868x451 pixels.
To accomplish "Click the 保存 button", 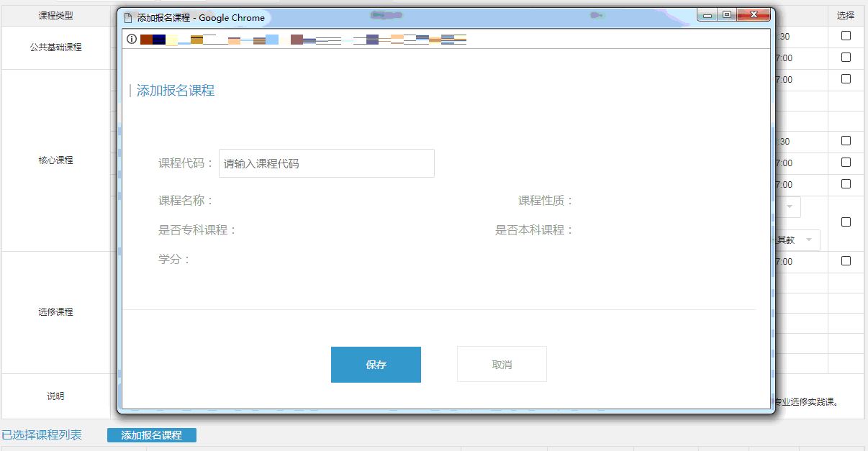I will pos(376,365).
